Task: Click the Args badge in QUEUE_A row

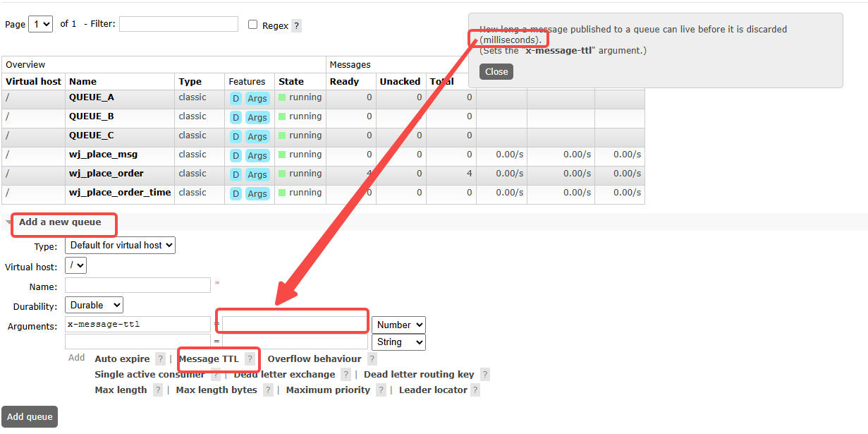Action: (x=257, y=99)
